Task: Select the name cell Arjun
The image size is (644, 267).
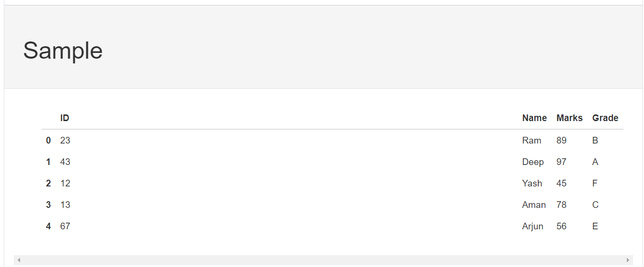Action: (x=532, y=226)
